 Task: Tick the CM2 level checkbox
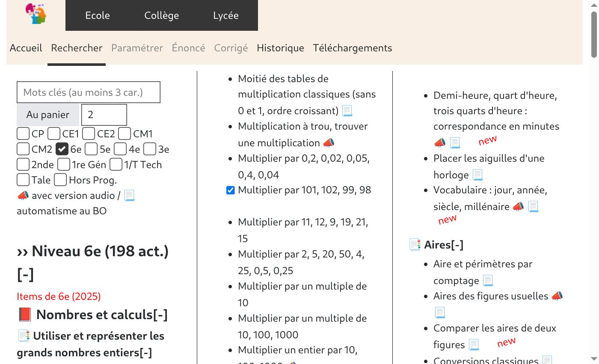pos(23,149)
